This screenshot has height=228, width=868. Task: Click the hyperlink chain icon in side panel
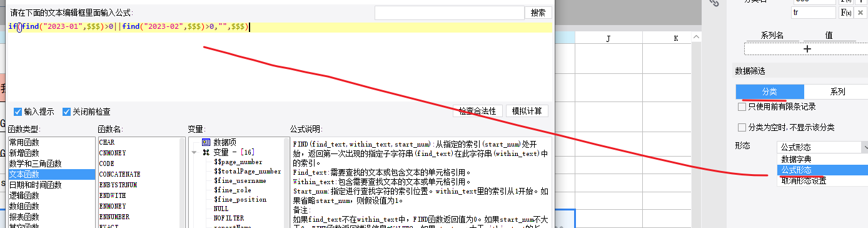pyautogui.click(x=715, y=3)
